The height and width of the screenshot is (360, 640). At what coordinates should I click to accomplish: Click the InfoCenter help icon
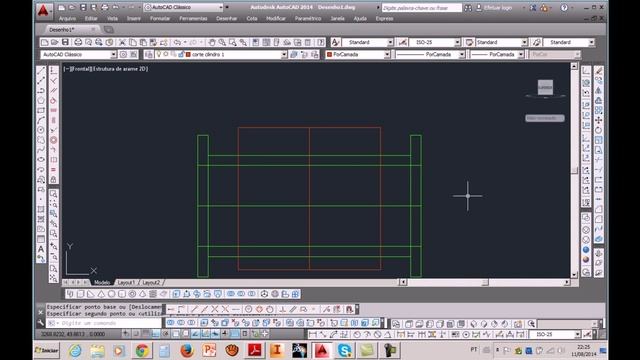coord(564,8)
